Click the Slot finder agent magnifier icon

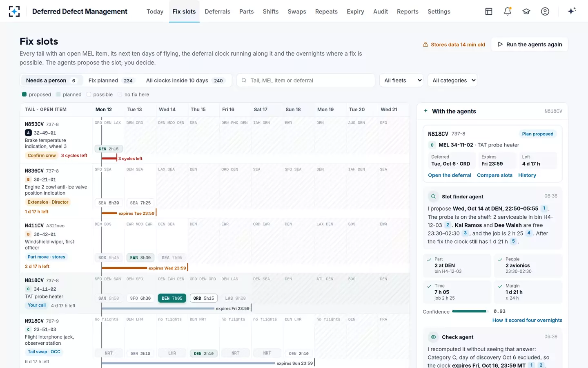(x=433, y=197)
